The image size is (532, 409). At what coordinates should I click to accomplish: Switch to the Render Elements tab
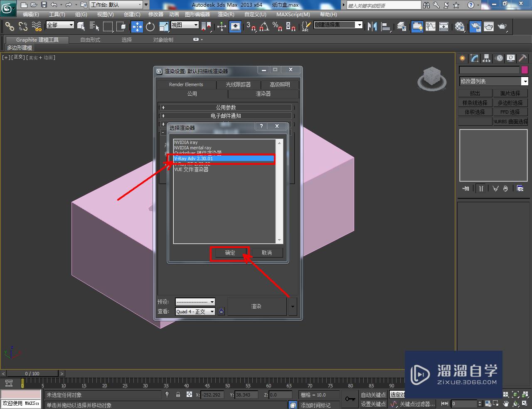(x=186, y=84)
